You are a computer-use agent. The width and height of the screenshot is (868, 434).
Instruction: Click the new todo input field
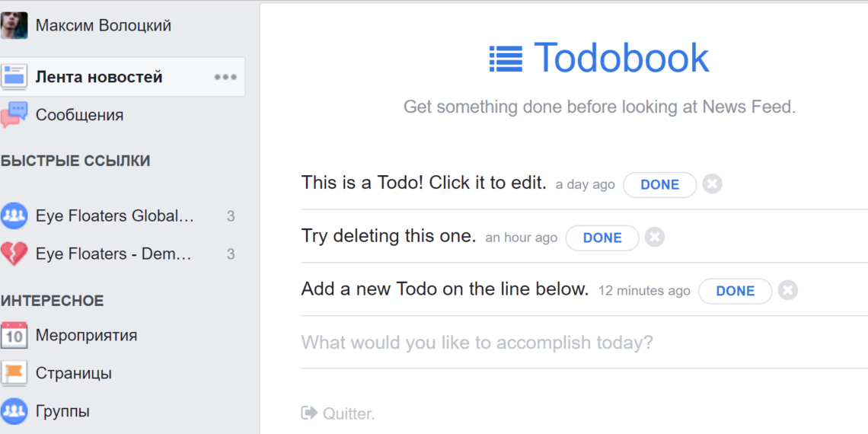(x=533, y=343)
